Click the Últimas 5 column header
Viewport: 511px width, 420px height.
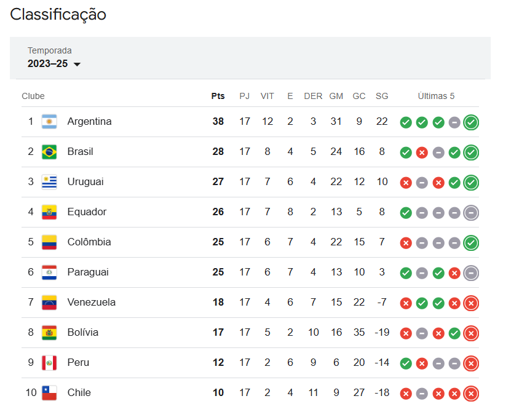click(x=436, y=96)
